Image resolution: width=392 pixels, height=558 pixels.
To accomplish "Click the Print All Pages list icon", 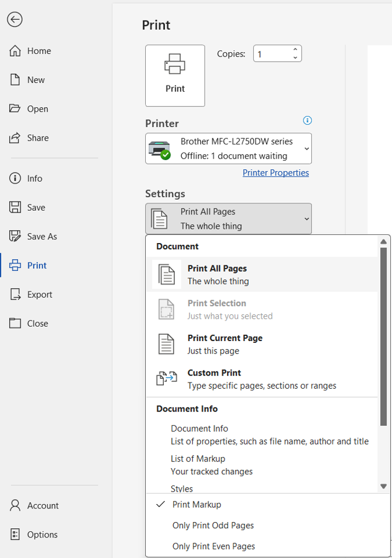I will (167, 275).
